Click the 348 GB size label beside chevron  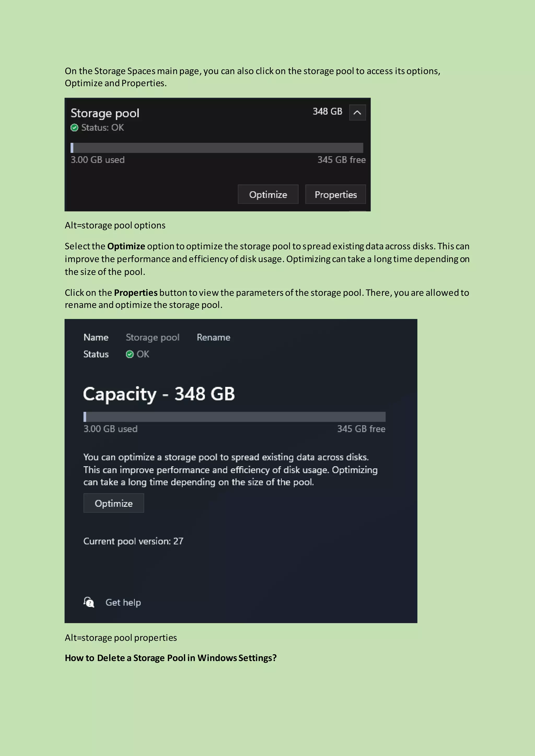coord(327,112)
